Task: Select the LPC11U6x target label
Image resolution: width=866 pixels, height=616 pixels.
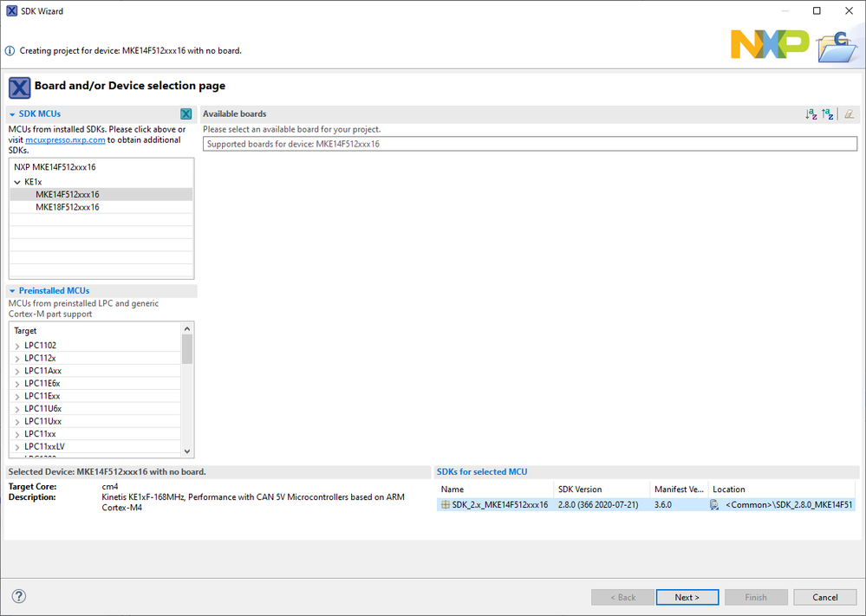Action: pyautogui.click(x=43, y=409)
